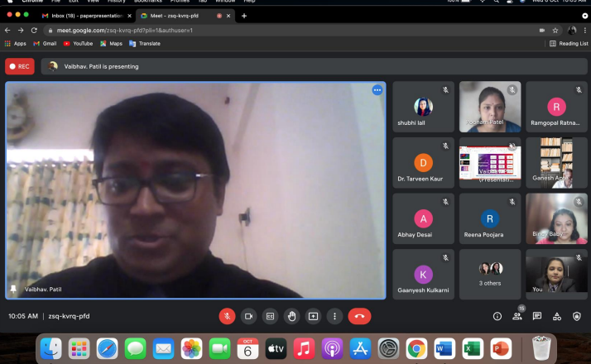This screenshot has height=364, width=591.
Task: Open host controls shield icon
Action: point(577,317)
